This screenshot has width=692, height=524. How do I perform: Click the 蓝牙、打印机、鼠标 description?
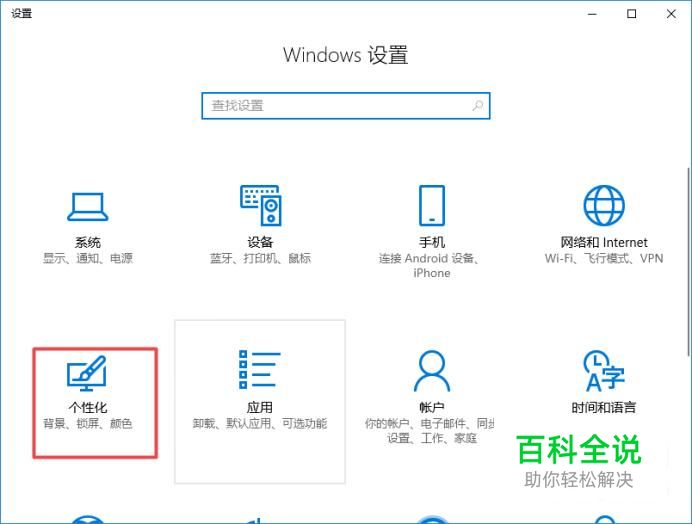260,258
